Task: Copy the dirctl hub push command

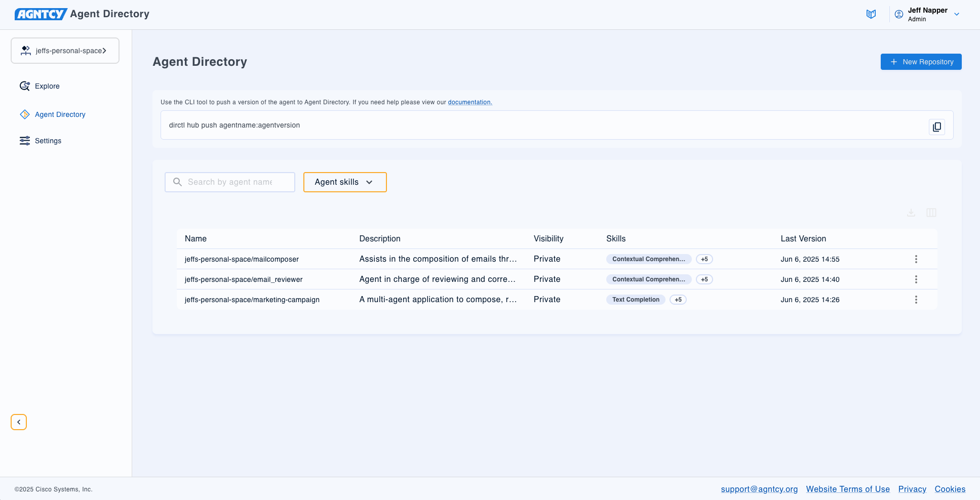Action: (937, 127)
